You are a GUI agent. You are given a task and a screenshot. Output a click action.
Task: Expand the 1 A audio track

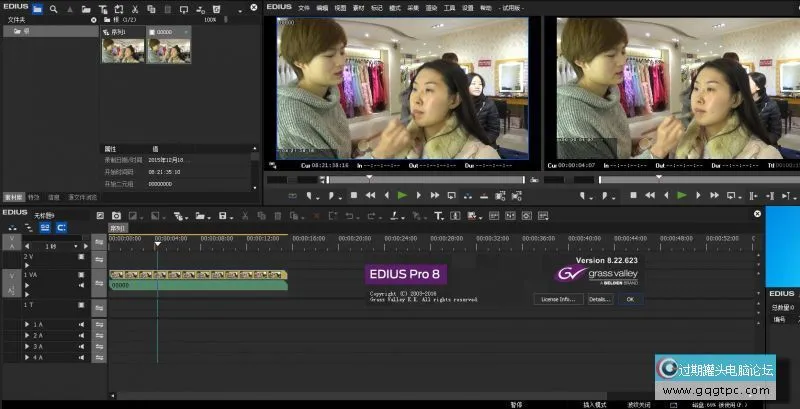point(28,325)
